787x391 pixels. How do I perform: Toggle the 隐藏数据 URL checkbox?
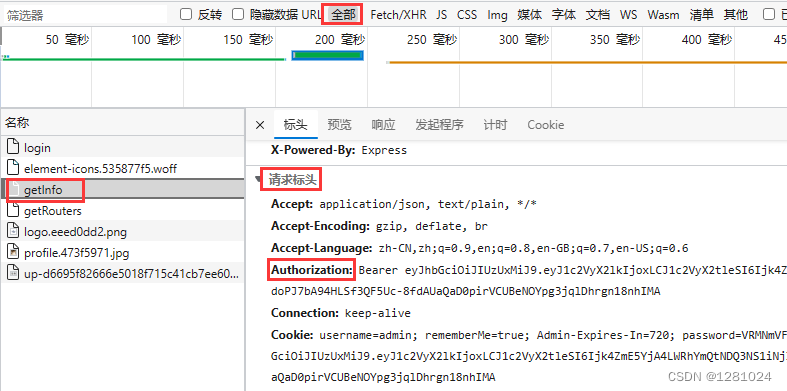point(238,14)
